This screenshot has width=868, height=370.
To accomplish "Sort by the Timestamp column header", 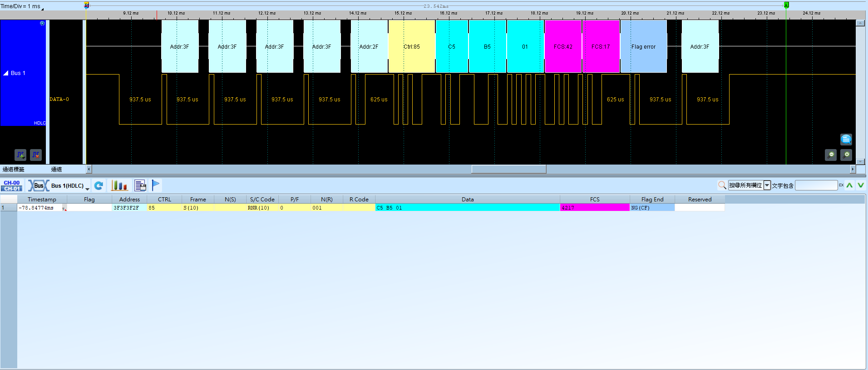I will pyautogui.click(x=42, y=200).
